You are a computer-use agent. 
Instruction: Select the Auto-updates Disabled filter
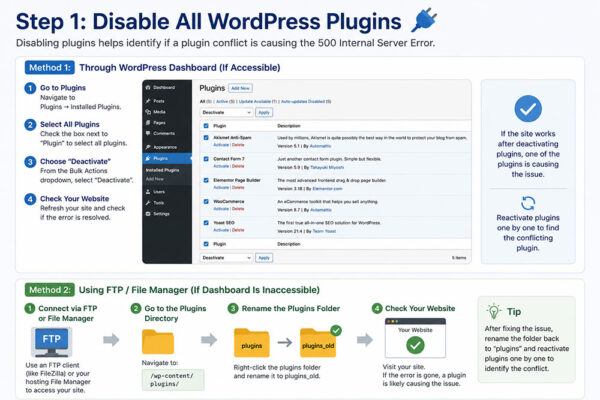pos(306,101)
